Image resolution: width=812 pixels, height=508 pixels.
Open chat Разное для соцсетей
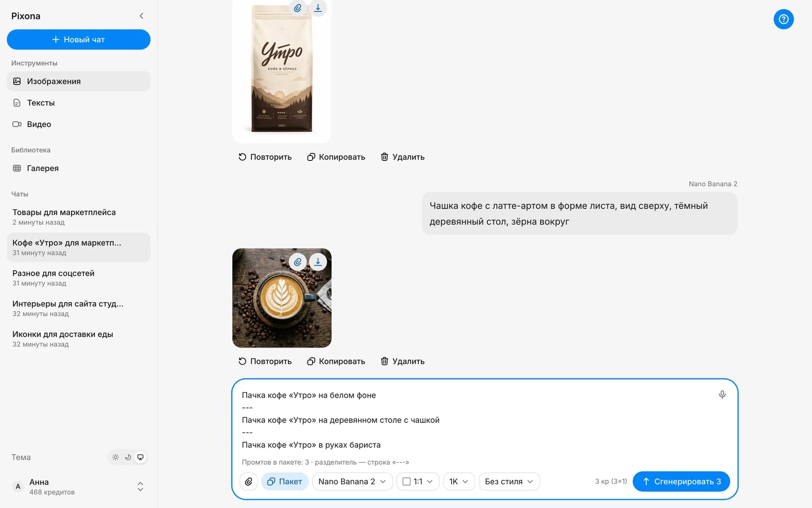(79, 278)
